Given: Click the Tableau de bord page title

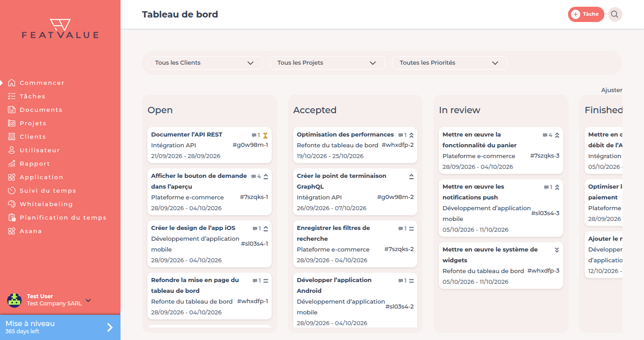Looking at the screenshot, I should point(180,14).
